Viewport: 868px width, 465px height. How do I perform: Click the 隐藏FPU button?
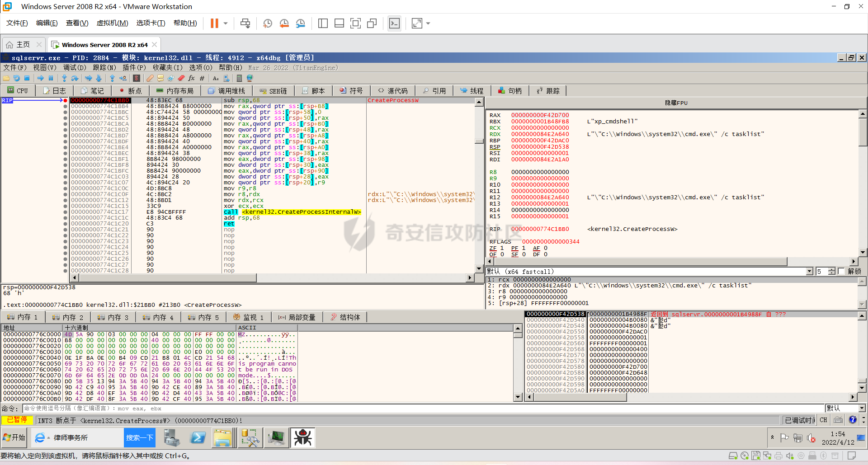pos(676,103)
